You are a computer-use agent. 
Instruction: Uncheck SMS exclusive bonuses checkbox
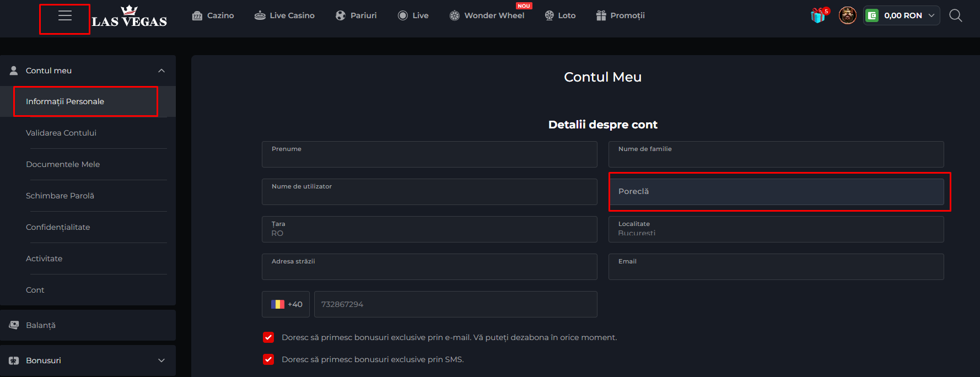[x=268, y=359]
